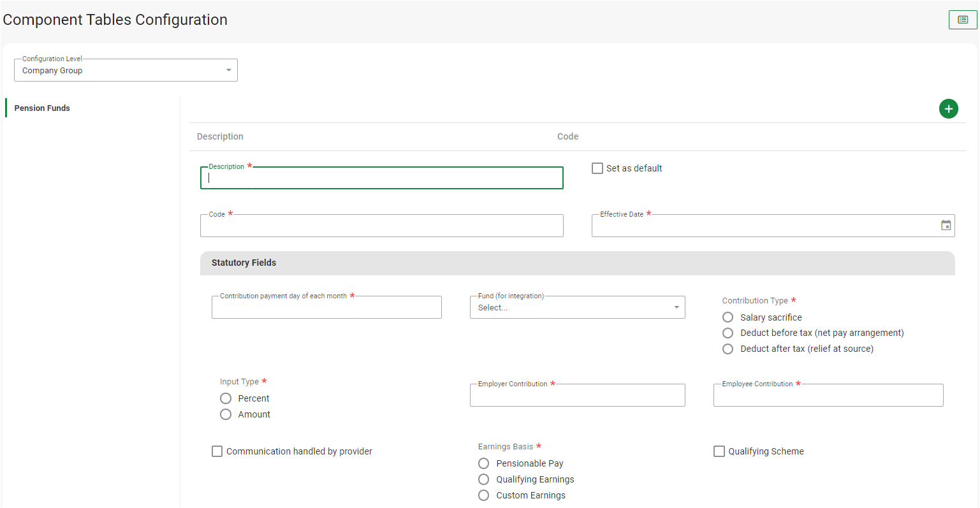This screenshot has width=980, height=508.
Task: Open the Fund (for integration) dropdown
Action: pos(577,307)
